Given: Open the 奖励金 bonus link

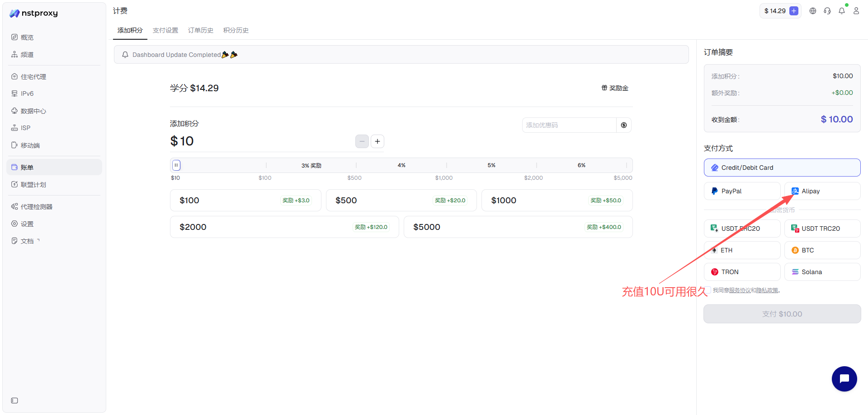Looking at the screenshot, I should (615, 88).
